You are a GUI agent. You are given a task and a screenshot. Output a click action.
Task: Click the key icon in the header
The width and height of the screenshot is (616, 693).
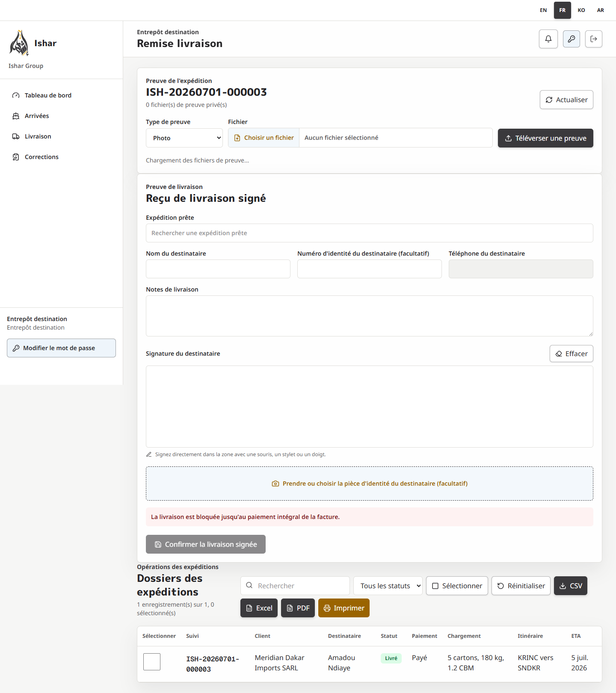[x=572, y=39]
